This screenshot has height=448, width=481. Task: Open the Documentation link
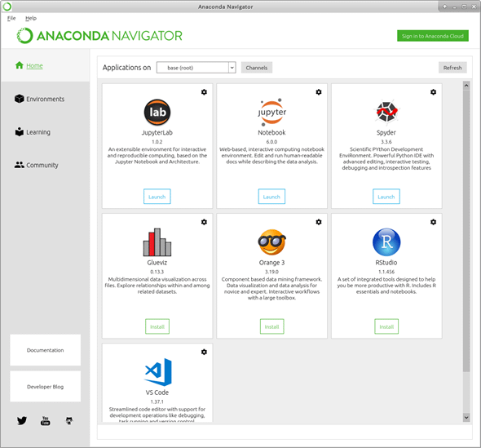coord(45,350)
